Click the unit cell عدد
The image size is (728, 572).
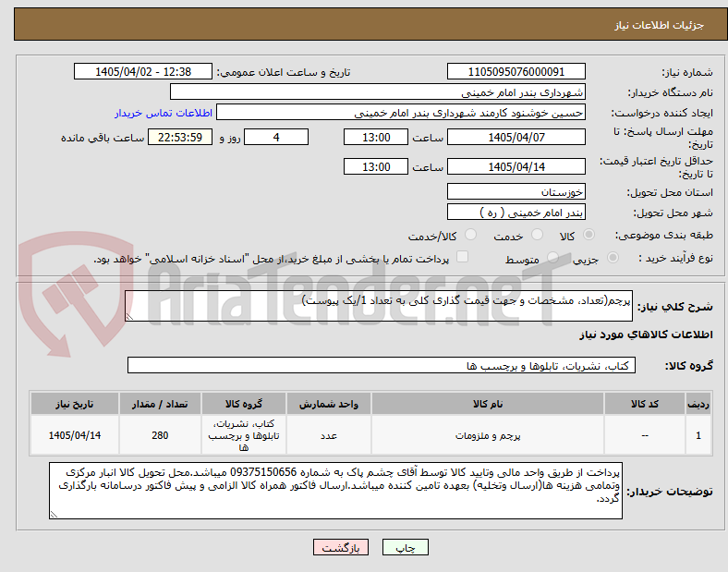pos(329,435)
